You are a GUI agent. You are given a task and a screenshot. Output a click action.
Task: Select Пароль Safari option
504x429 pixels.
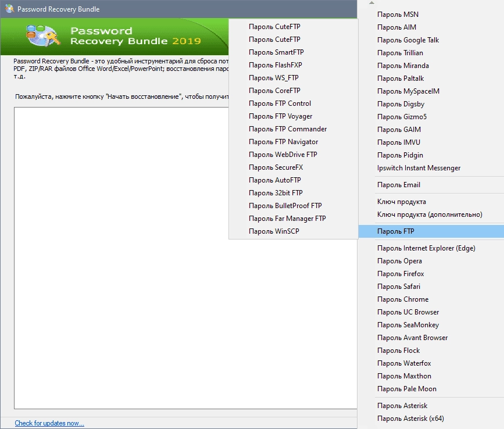pos(431,287)
